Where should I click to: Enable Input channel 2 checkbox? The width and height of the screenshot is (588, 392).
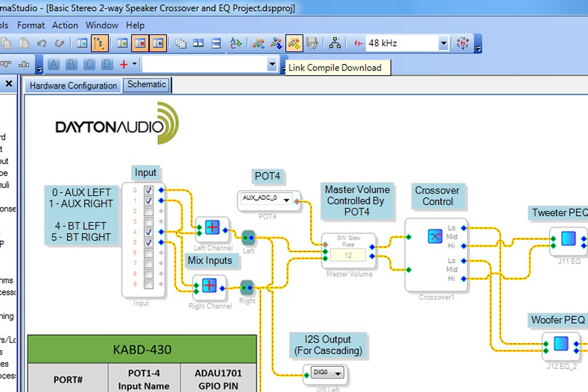(x=149, y=211)
